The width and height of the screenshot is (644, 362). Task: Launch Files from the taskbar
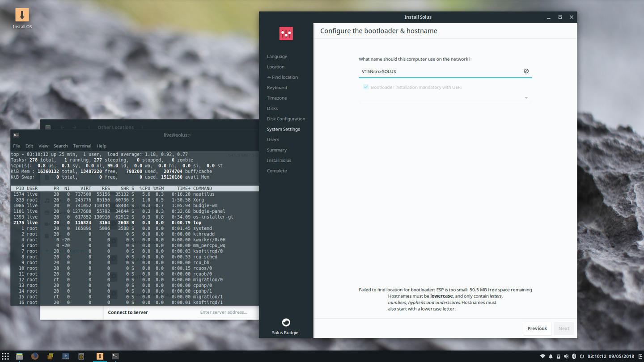pos(20,356)
